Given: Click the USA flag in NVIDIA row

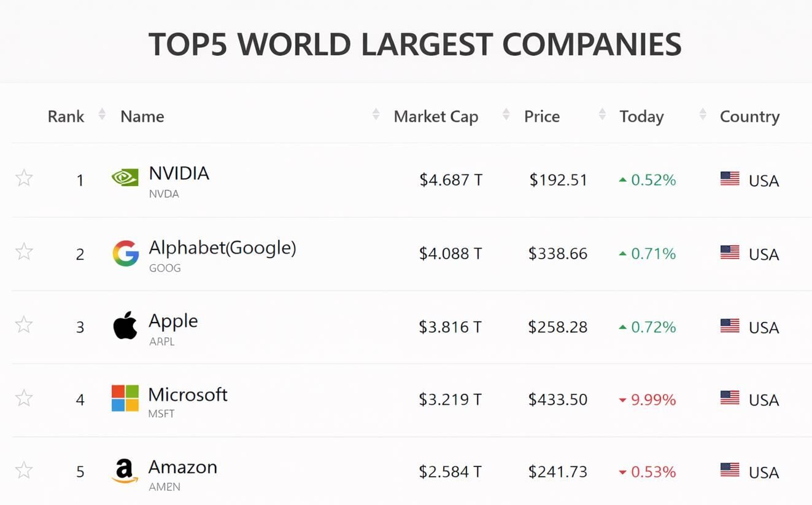Looking at the screenshot, I should coord(730,179).
